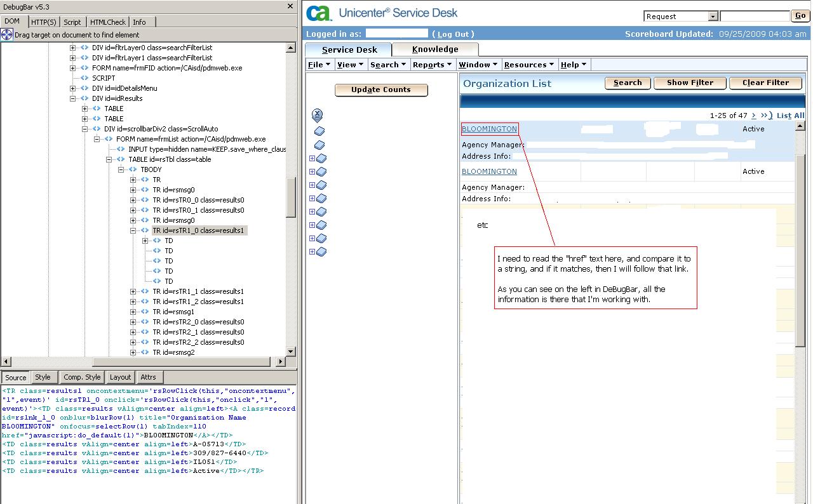Click the search text field beside Go
813x504 pixels.
tap(755, 17)
